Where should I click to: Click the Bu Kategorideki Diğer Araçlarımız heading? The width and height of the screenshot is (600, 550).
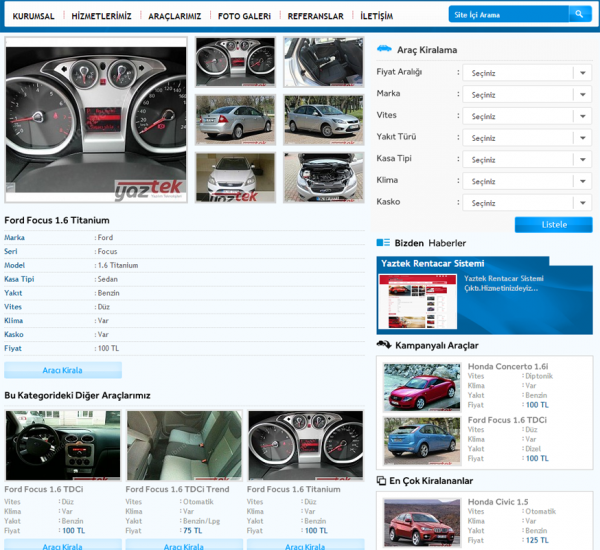[x=77, y=395]
